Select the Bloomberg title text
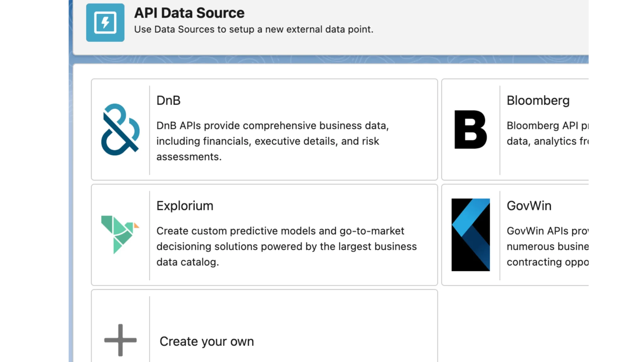644x362 pixels. click(538, 101)
